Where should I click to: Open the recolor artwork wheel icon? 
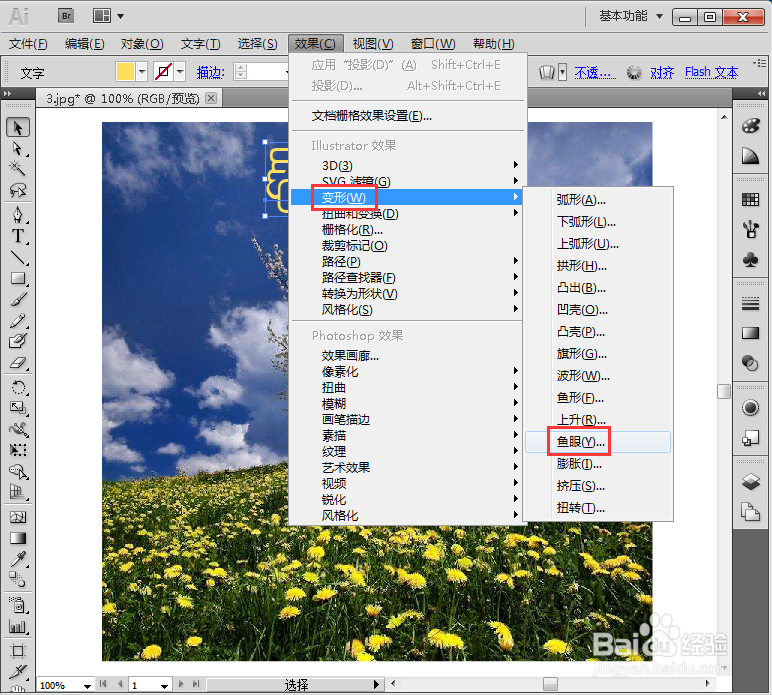[634, 73]
